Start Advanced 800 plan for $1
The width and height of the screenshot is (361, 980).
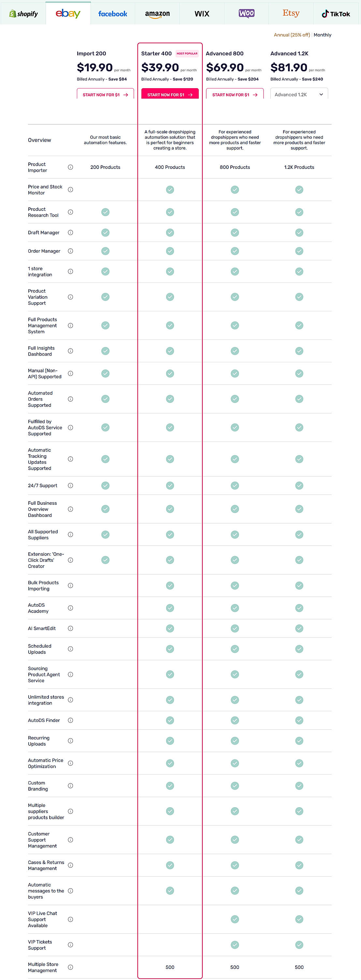235,94
